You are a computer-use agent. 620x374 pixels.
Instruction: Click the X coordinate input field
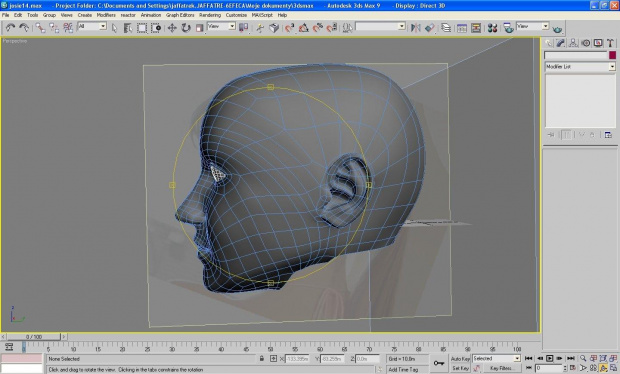pyautogui.click(x=297, y=359)
